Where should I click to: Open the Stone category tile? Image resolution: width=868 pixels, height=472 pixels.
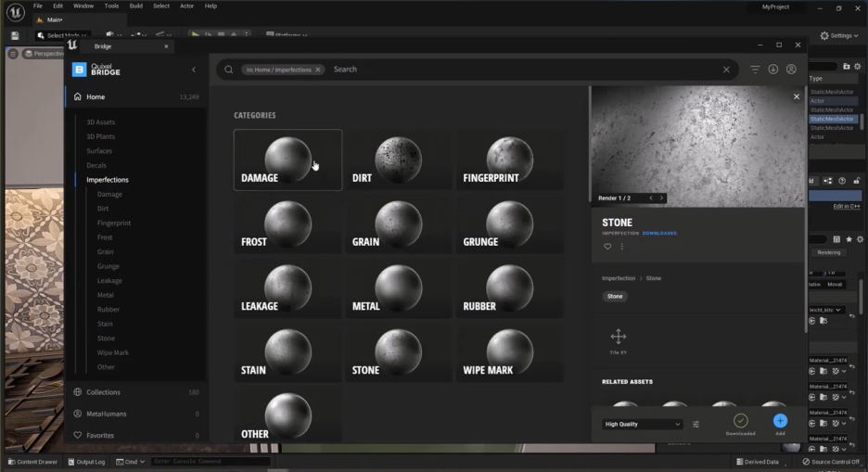[x=399, y=352]
